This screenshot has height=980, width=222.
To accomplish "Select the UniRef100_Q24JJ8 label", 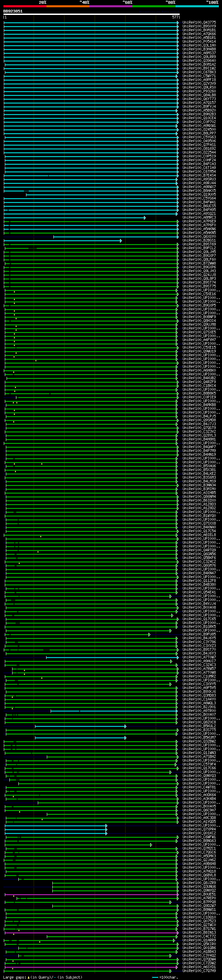I will [199, 275].
